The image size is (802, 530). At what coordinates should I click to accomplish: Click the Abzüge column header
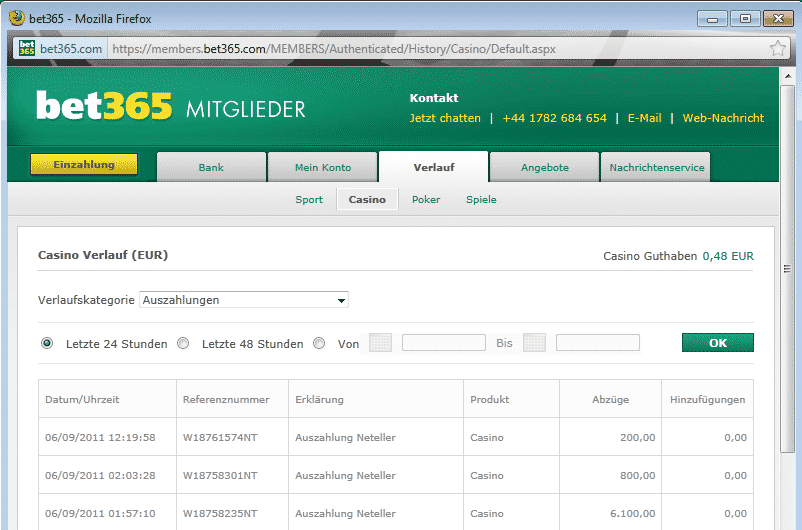pyautogui.click(x=611, y=400)
